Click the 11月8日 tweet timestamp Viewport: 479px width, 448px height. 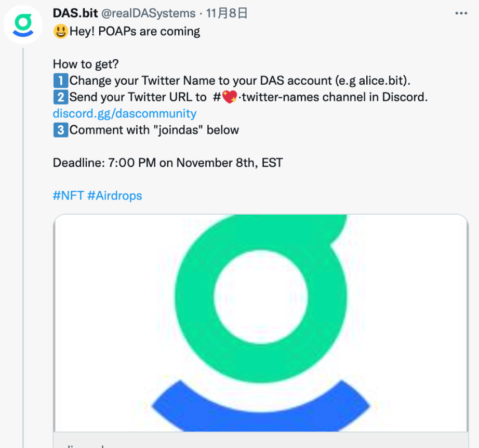point(227,13)
